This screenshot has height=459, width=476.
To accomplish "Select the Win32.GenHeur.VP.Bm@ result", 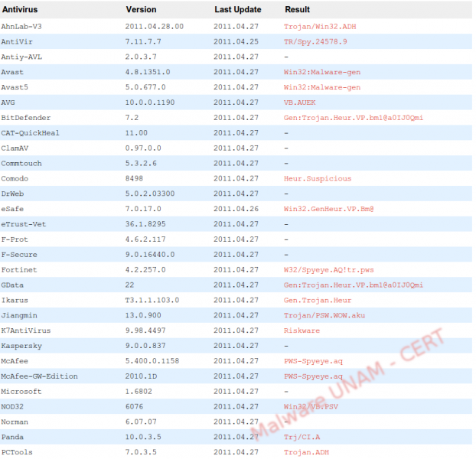I will click(329, 209).
